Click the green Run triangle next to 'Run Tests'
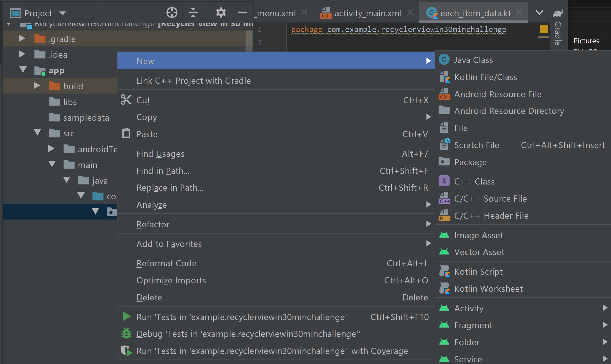Screen dimensions: 611x364 [126, 316]
